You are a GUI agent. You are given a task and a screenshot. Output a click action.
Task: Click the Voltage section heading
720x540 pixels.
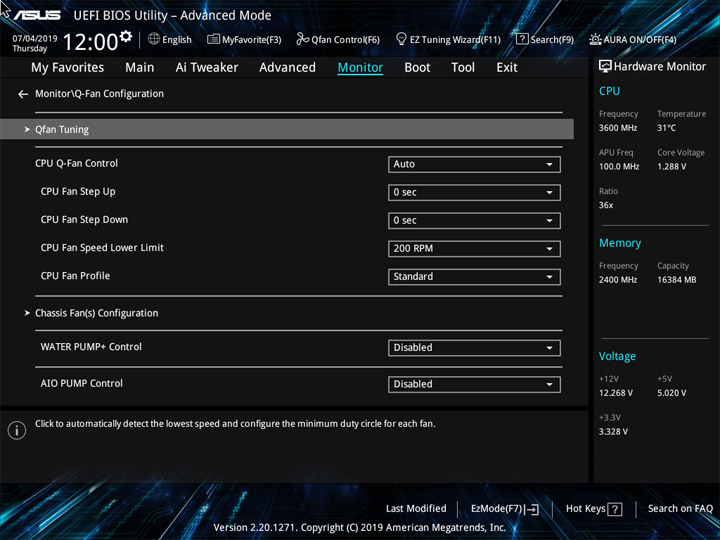coord(617,356)
